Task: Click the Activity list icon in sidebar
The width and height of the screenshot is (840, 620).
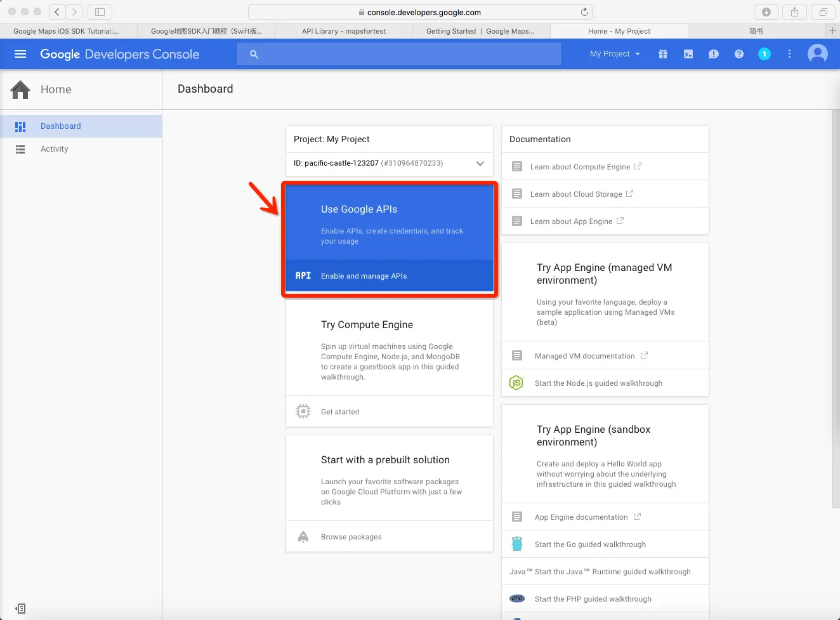Action: click(20, 149)
